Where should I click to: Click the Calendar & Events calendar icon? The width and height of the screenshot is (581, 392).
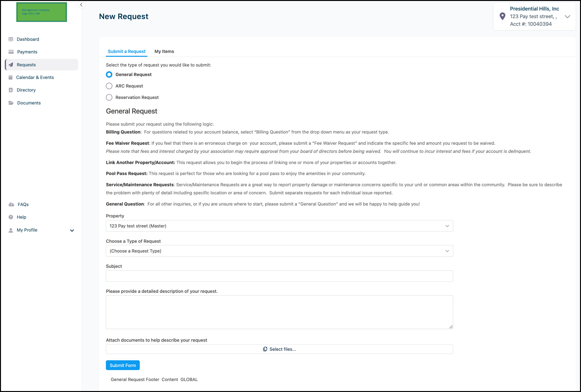point(10,77)
